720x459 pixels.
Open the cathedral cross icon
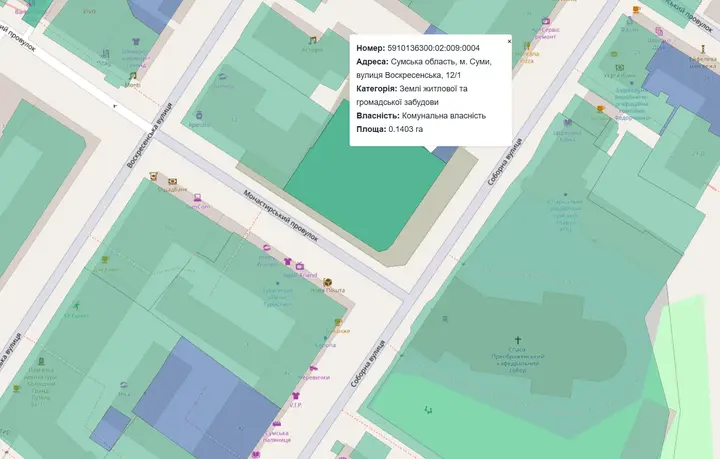pos(518,340)
